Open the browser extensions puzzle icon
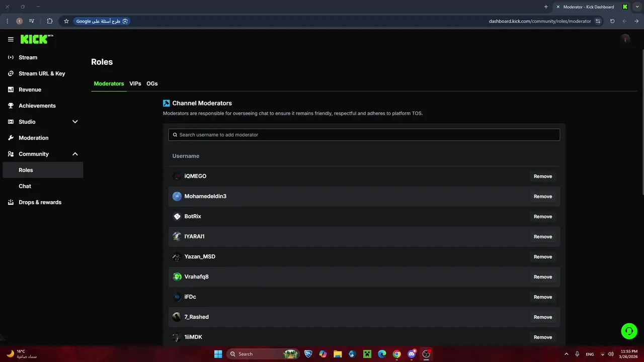644x362 pixels. [49, 21]
